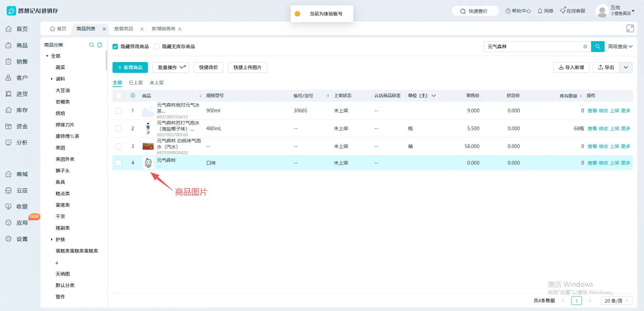Open 设置 in the sidebar
The image size is (644, 311).
point(17,239)
